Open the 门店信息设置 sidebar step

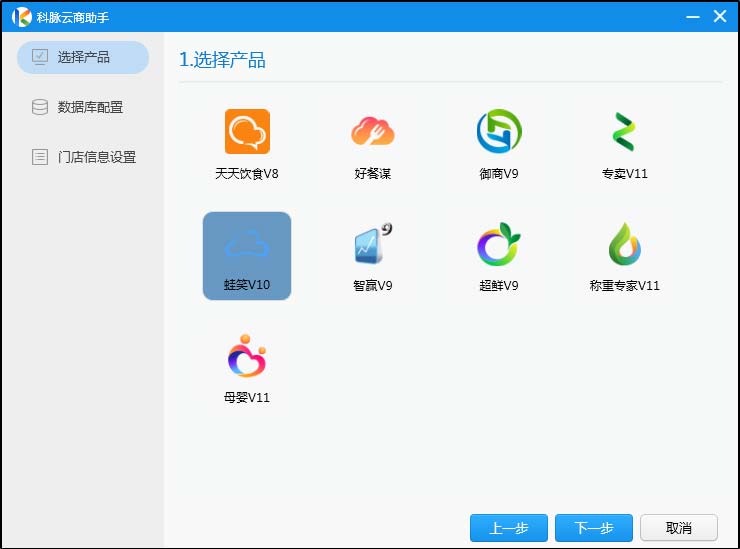click(x=83, y=157)
